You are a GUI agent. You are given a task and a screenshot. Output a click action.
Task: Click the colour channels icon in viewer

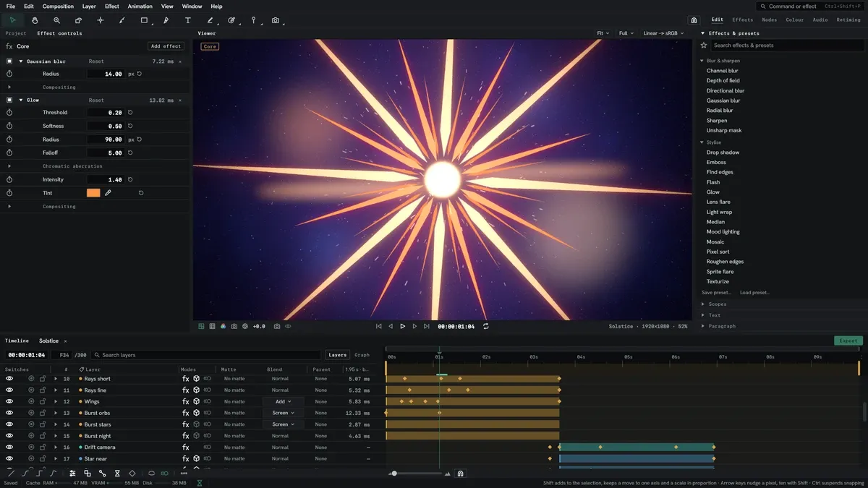(223, 326)
